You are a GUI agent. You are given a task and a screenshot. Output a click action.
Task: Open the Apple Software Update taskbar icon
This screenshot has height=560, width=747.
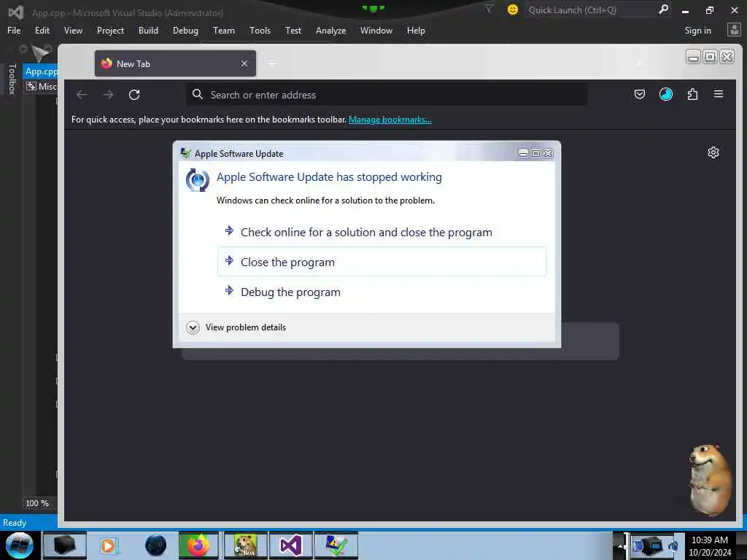coord(336,545)
